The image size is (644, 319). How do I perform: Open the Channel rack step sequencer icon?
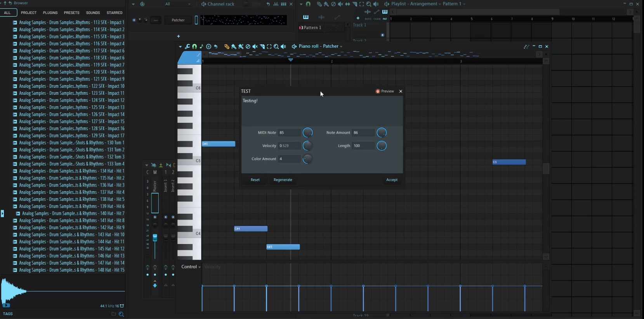point(284,4)
